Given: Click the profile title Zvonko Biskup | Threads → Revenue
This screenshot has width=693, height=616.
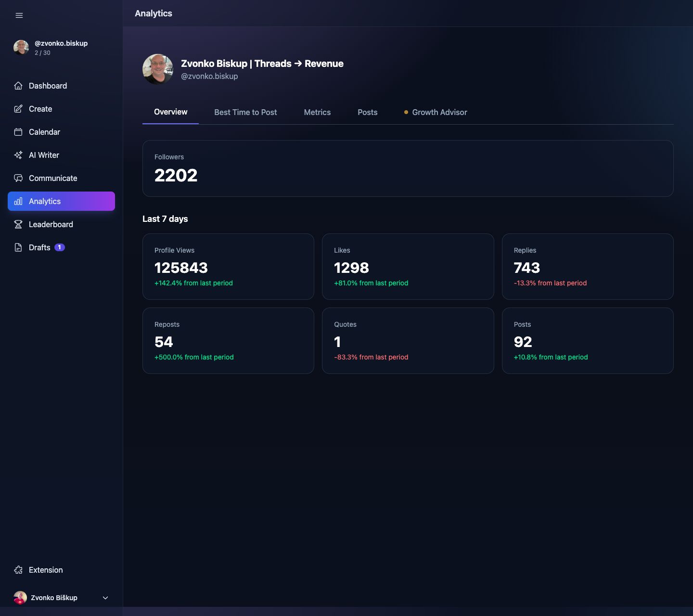Looking at the screenshot, I should [262, 64].
